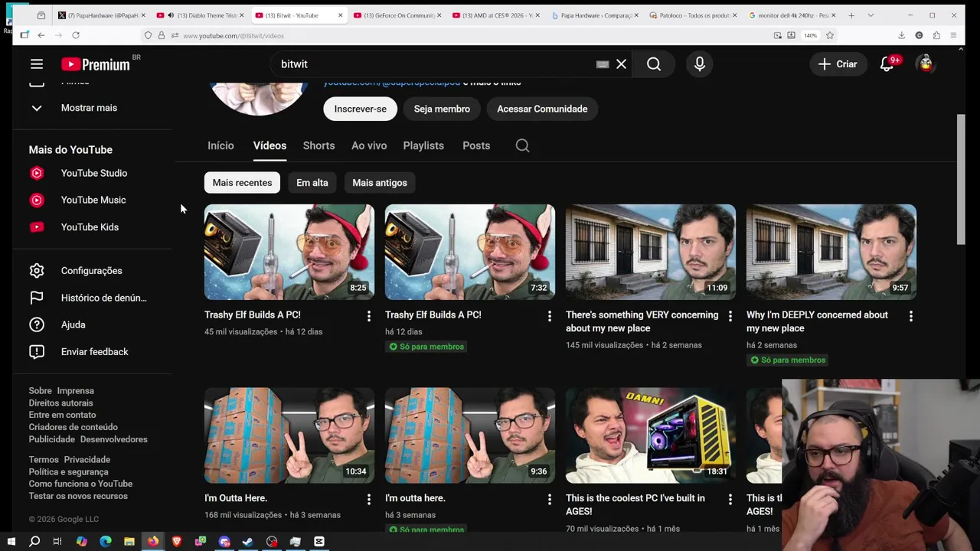Open more options for members-only Trashy Elf video

point(549,316)
